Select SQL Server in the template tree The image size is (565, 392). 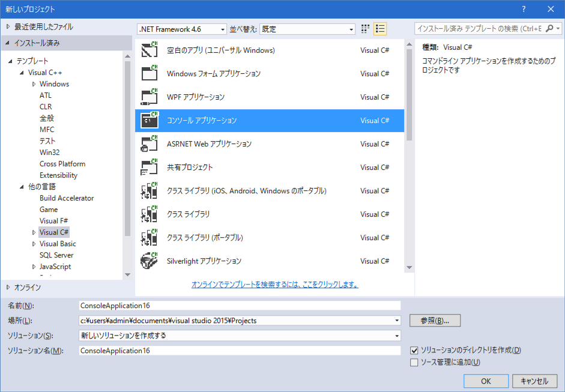click(56, 255)
